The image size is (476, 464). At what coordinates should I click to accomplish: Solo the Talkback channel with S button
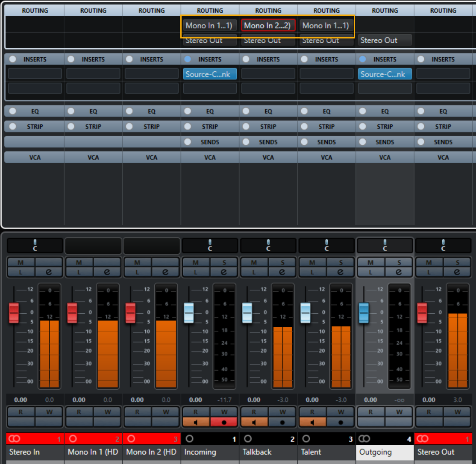tap(282, 262)
